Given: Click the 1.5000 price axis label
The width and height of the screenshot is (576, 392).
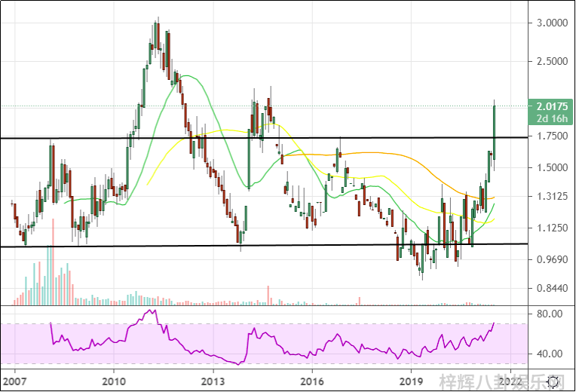Looking at the screenshot, I should (x=552, y=167).
